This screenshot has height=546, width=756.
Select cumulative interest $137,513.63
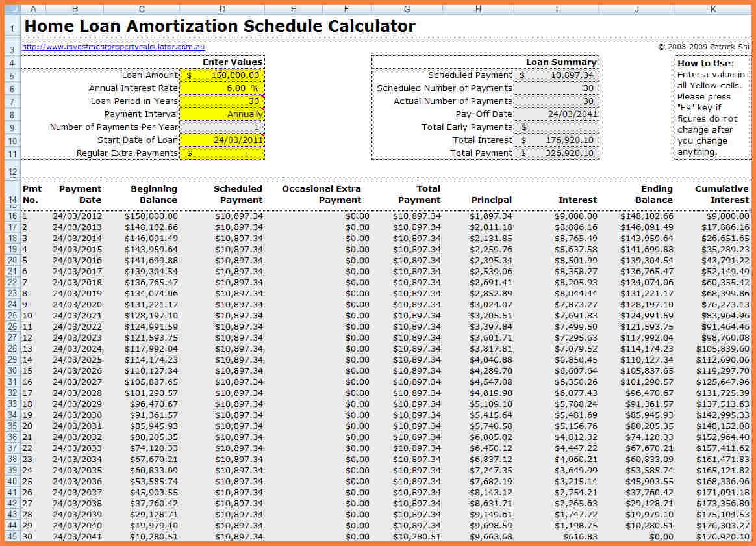coord(723,404)
